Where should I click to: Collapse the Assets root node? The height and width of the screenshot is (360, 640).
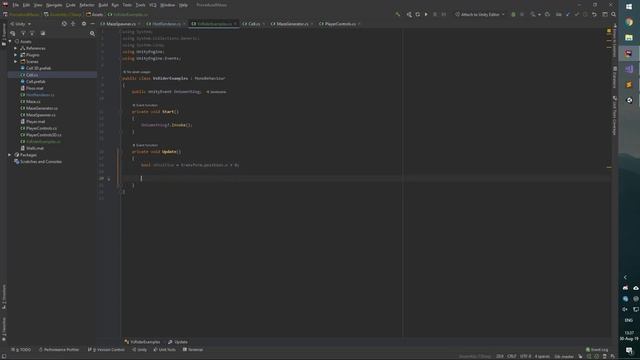tap(10, 41)
